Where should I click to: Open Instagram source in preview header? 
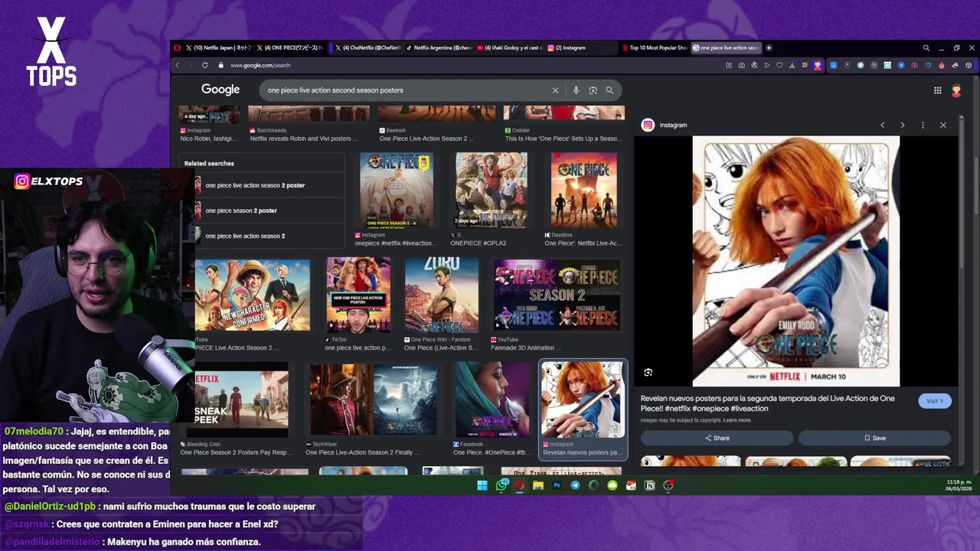pos(665,125)
